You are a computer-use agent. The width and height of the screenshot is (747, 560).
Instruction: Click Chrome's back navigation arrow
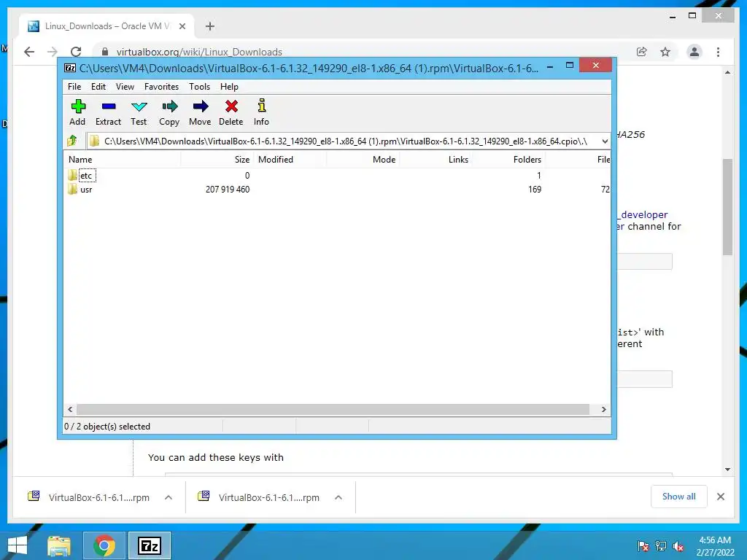pos(29,52)
